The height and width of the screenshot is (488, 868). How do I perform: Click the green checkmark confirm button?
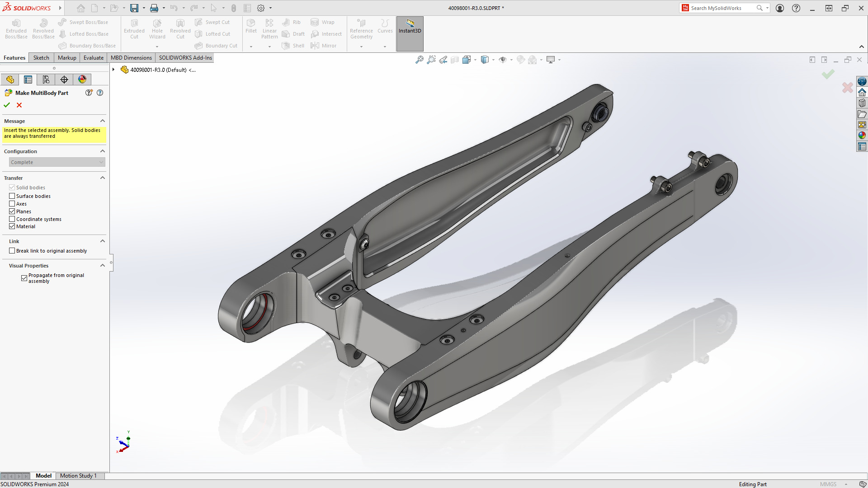[x=7, y=105]
